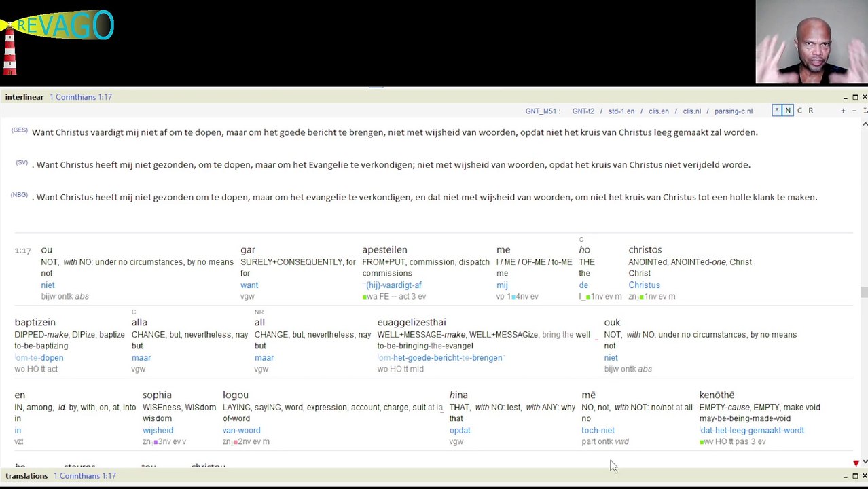Close the translations panel

point(864,476)
